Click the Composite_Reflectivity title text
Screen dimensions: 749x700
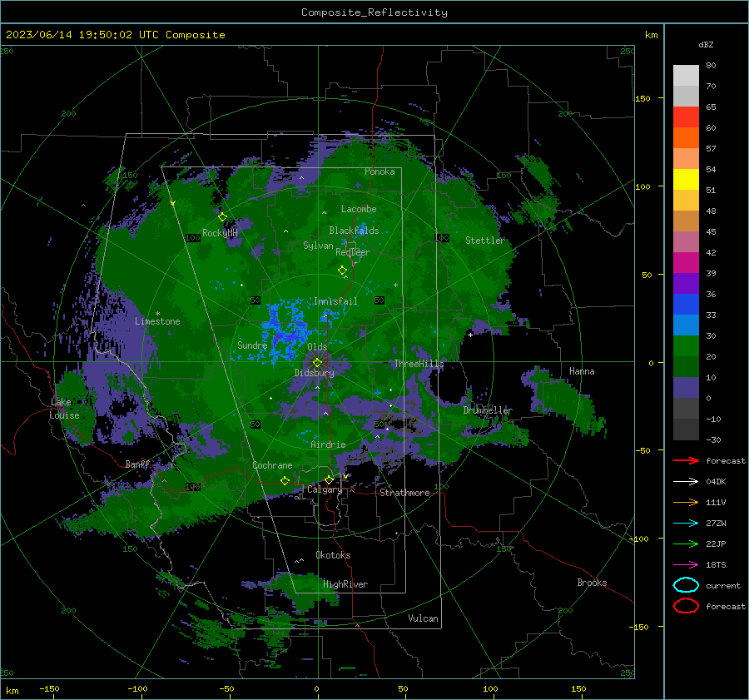pyautogui.click(x=374, y=12)
